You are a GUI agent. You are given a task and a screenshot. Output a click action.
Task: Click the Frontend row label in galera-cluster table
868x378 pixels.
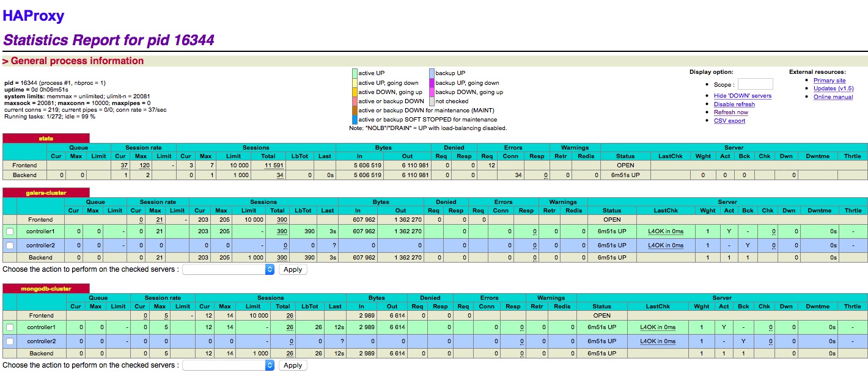point(40,220)
